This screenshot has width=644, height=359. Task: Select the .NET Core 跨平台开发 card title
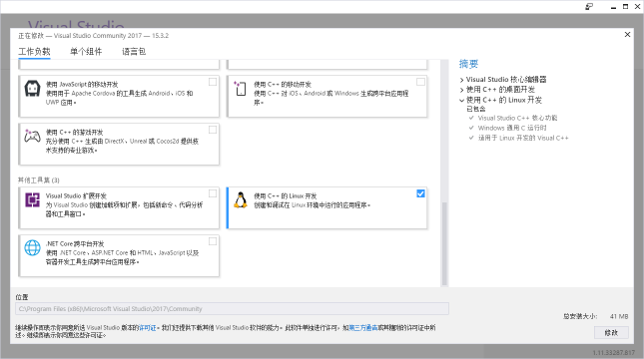pyautogui.click(x=75, y=243)
